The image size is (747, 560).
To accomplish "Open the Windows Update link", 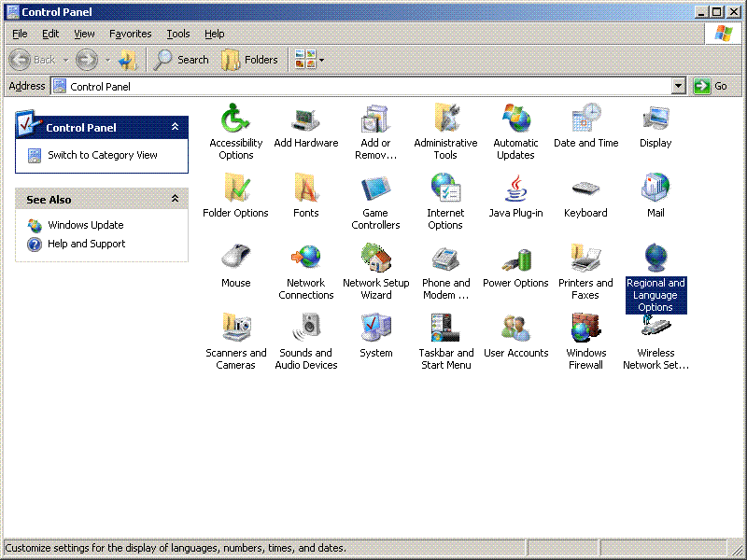I will click(x=86, y=225).
